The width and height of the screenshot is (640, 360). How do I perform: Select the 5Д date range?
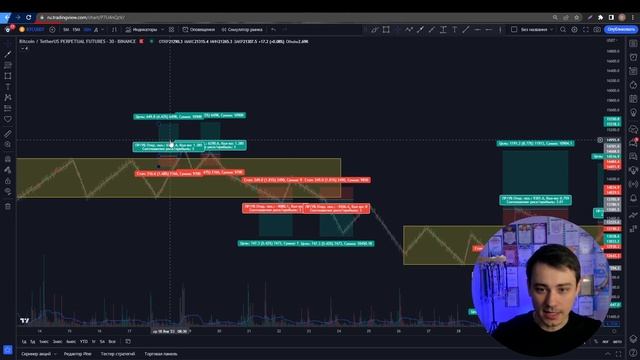coord(33,342)
